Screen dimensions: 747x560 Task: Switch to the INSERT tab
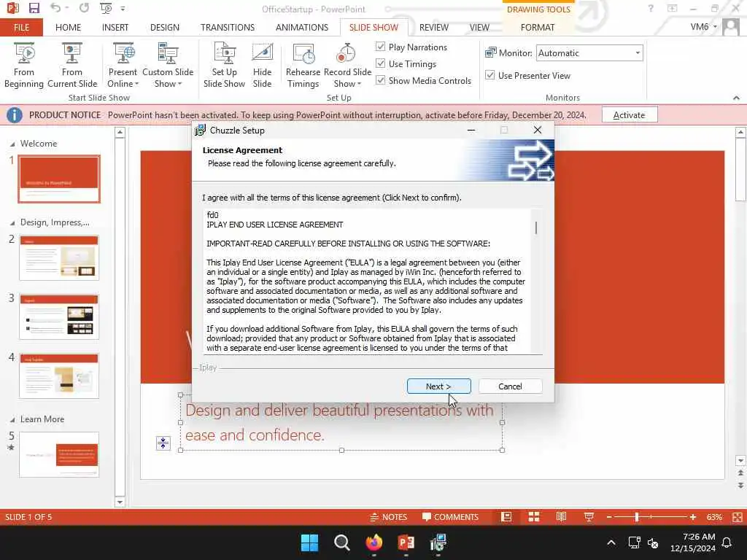(x=115, y=27)
